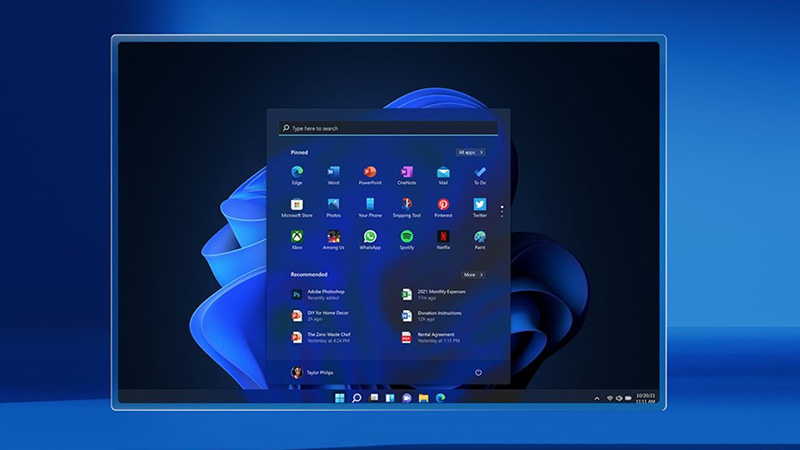800x450 pixels.
Task: Click the battery tray icon
Action: click(x=629, y=398)
